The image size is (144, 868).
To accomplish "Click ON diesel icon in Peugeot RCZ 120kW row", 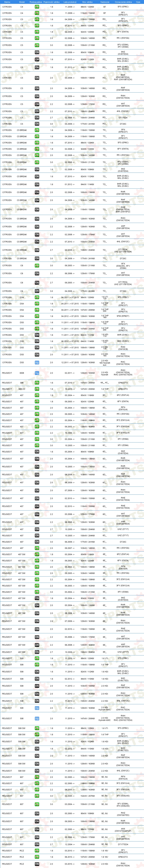I will point(37,864).
